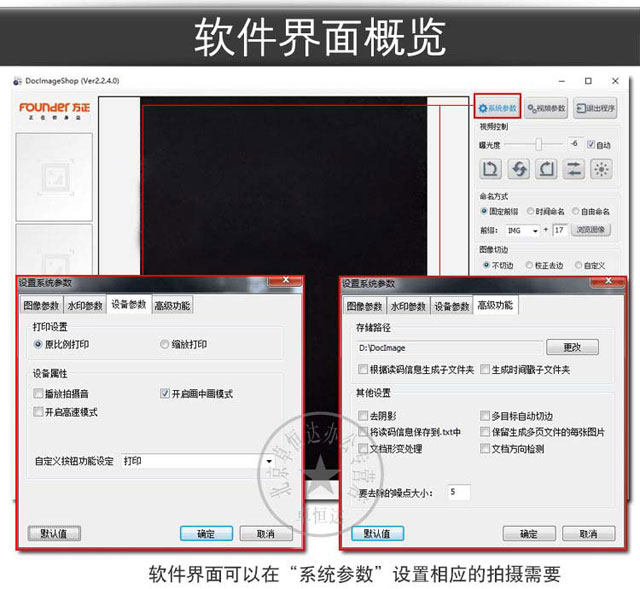Open 视频参数 video settings button

point(546,108)
